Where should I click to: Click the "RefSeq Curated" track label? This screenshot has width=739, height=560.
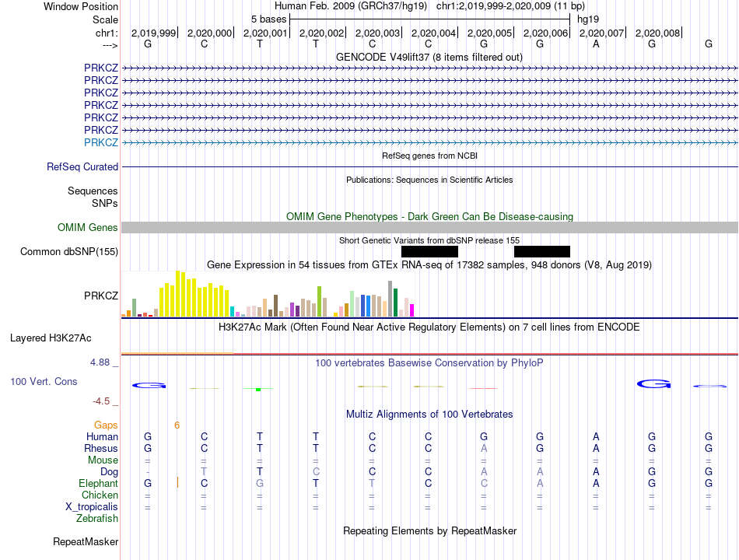tap(82, 167)
